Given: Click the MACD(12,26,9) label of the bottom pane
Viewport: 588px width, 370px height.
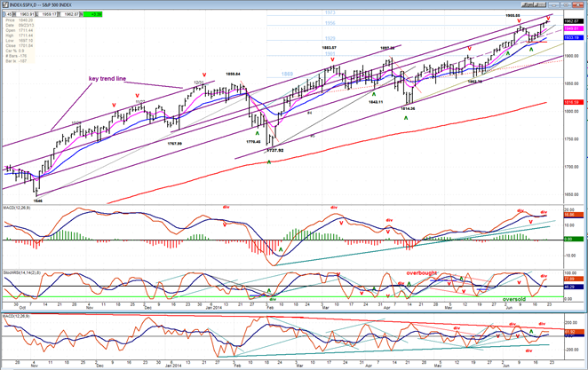Looking at the screenshot, I should (17, 317).
